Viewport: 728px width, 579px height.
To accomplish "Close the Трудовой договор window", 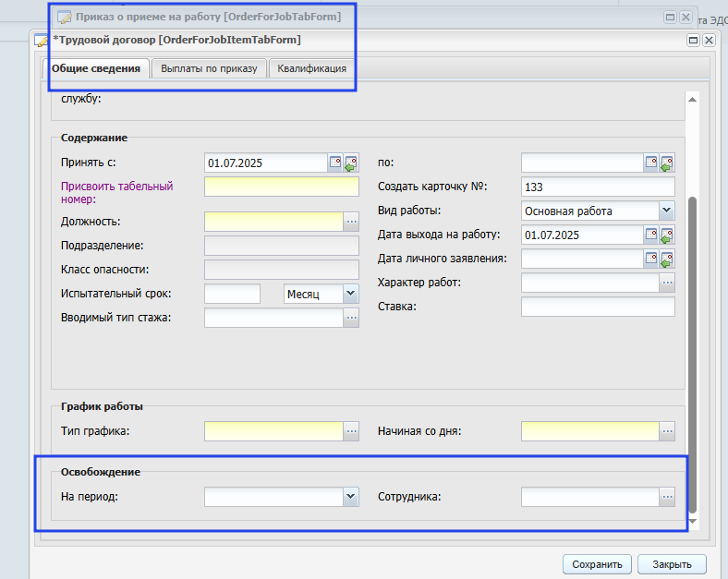I will pos(709,41).
